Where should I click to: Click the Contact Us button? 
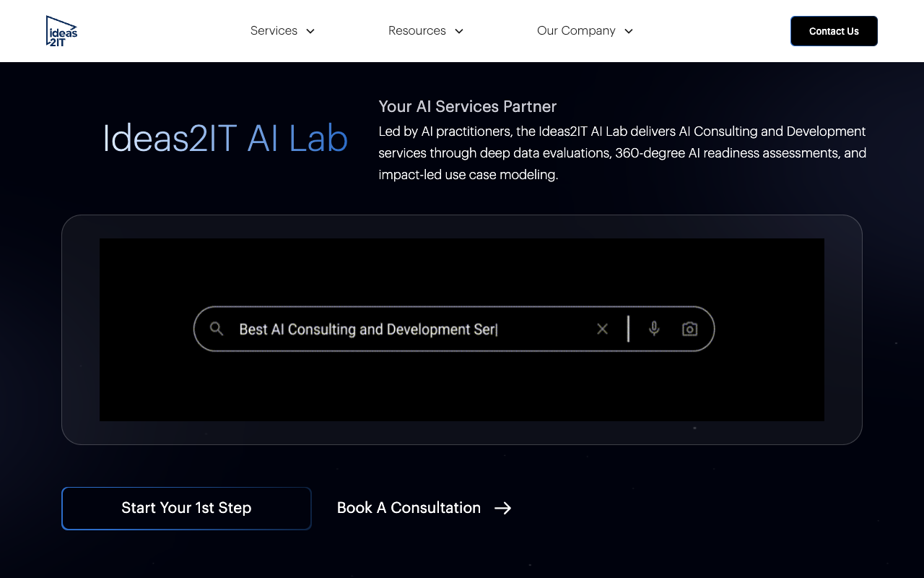click(x=834, y=31)
